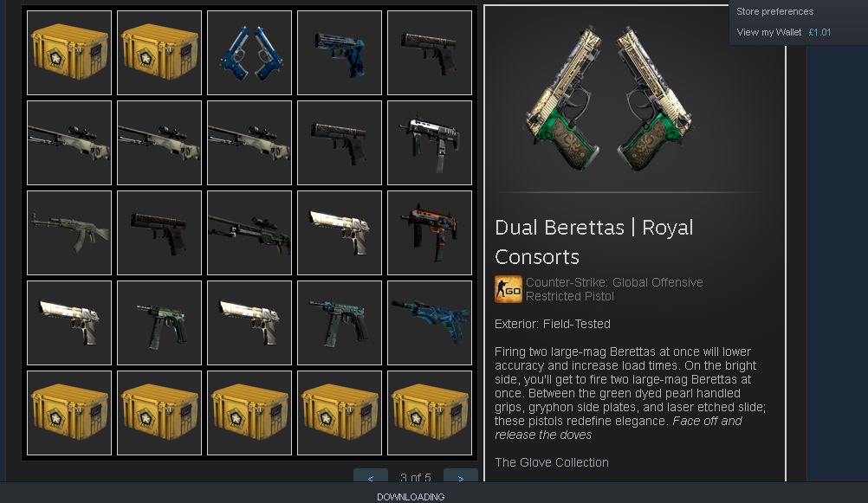Image resolution: width=868 pixels, height=503 pixels.
Task: Select the scoped rifle with green accents
Action: 249,233
